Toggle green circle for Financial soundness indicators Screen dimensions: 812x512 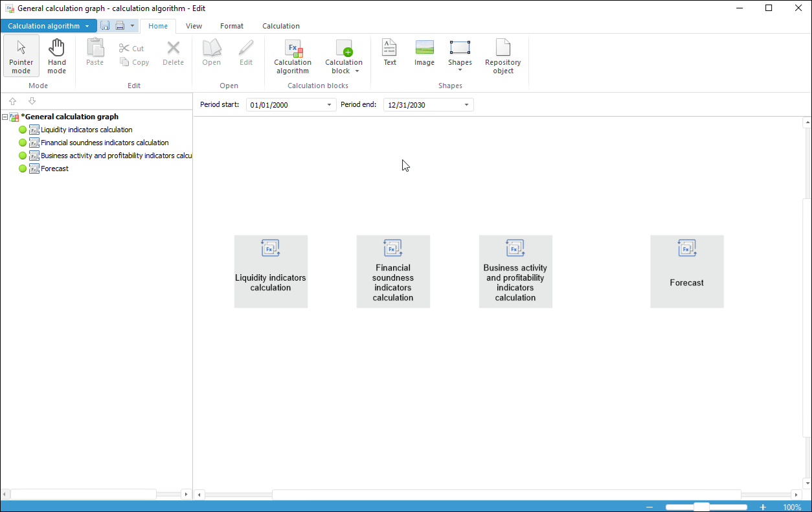tap(23, 143)
